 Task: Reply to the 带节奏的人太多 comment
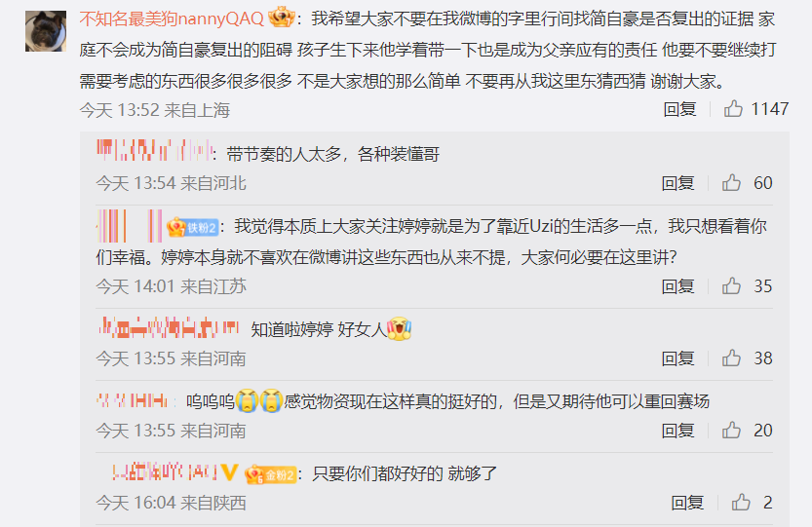coord(677,183)
